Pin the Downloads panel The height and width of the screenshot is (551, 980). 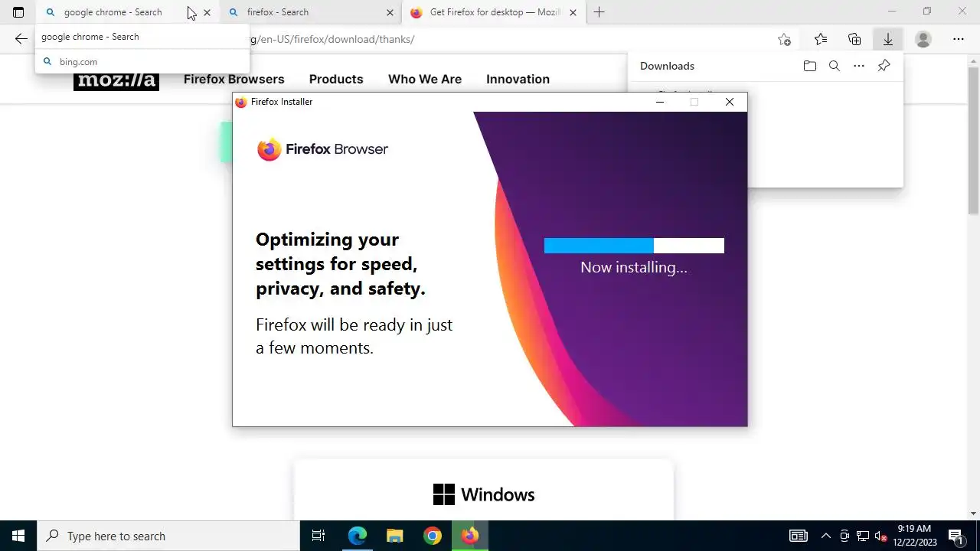click(884, 66)
